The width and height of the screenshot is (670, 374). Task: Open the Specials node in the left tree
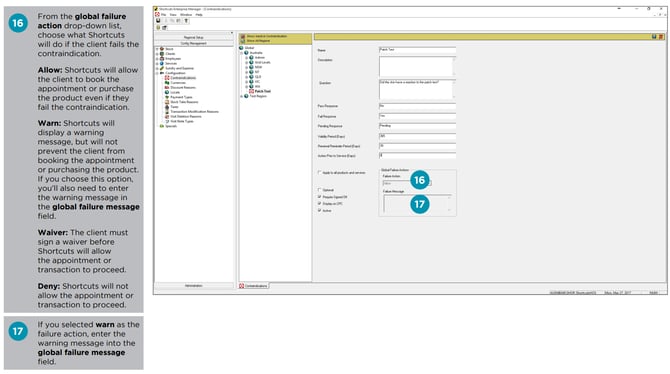coord(171,126)
